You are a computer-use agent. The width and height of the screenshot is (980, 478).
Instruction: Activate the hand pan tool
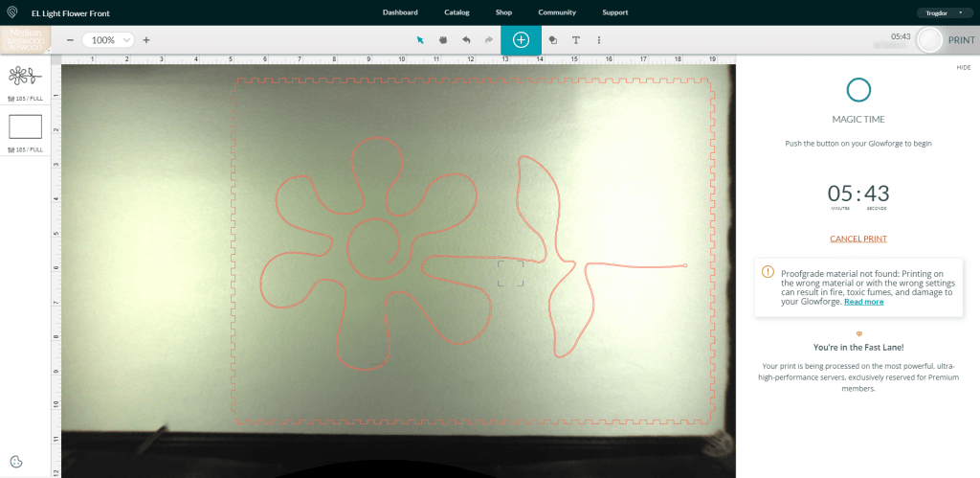pos(443,40)
